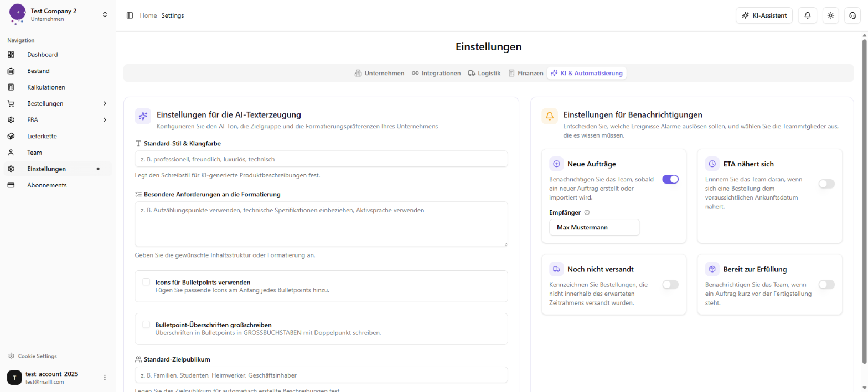Enable the ETA nähert sich toggle
868x392 pixels.
pos(826,184)
